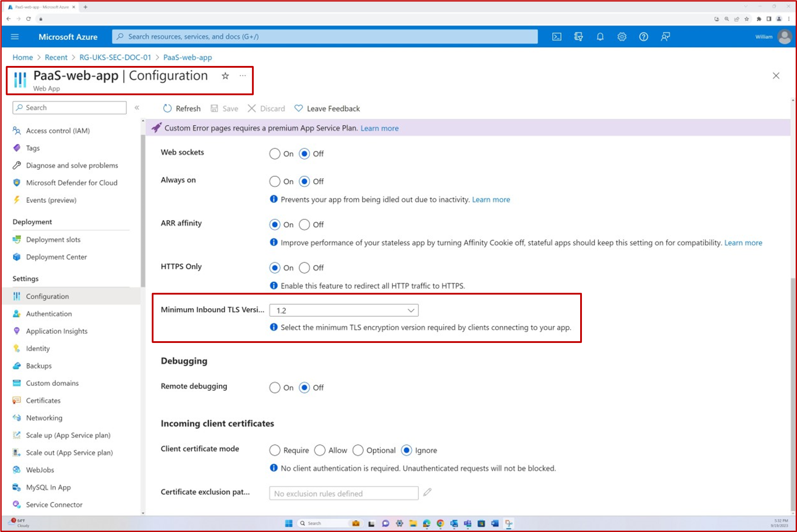Open the Help and support panel

coord(643,36)
